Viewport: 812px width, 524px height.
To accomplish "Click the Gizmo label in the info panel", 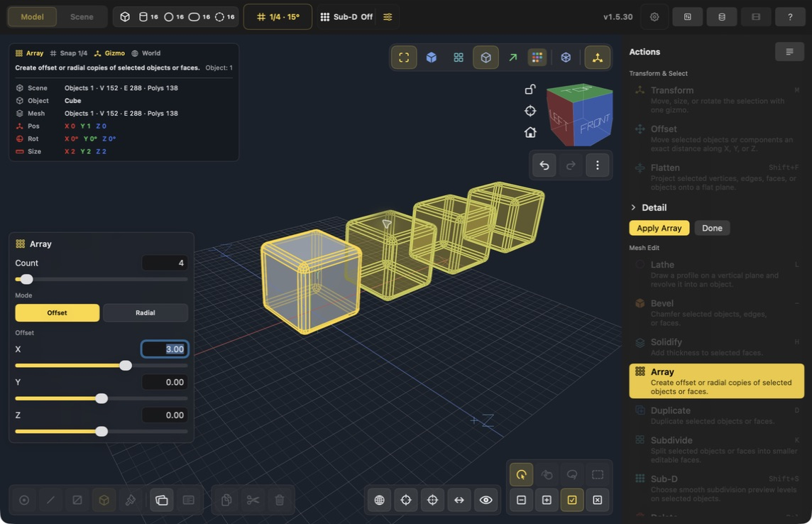I will click(x=114, y=53).
